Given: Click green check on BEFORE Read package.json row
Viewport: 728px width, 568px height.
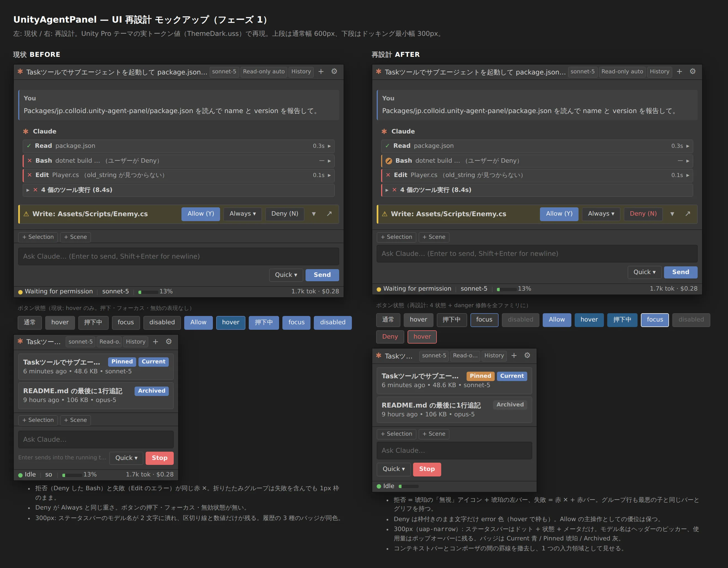Looking at the screenshot, I should point(29,146).
